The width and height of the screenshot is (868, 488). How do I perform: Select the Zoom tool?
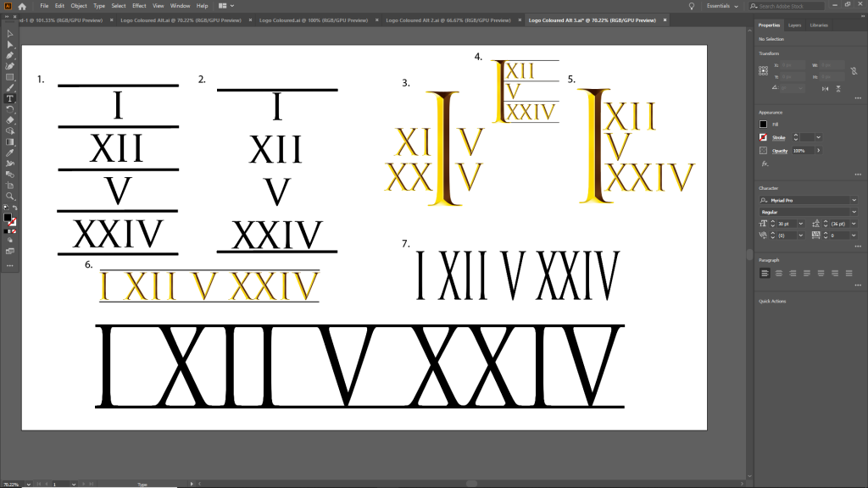click(x=10, y=196)
